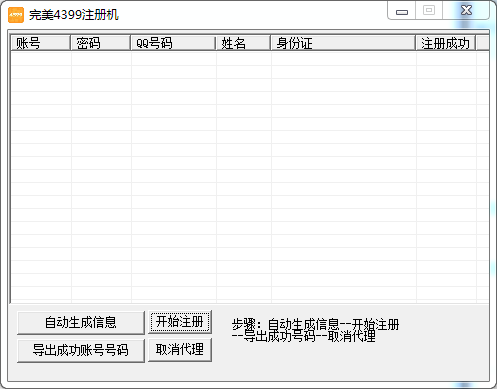Viewport: 497px width, 389px height.
Task: Click the 步骤 instruction text label
Action: click(315, 330)
